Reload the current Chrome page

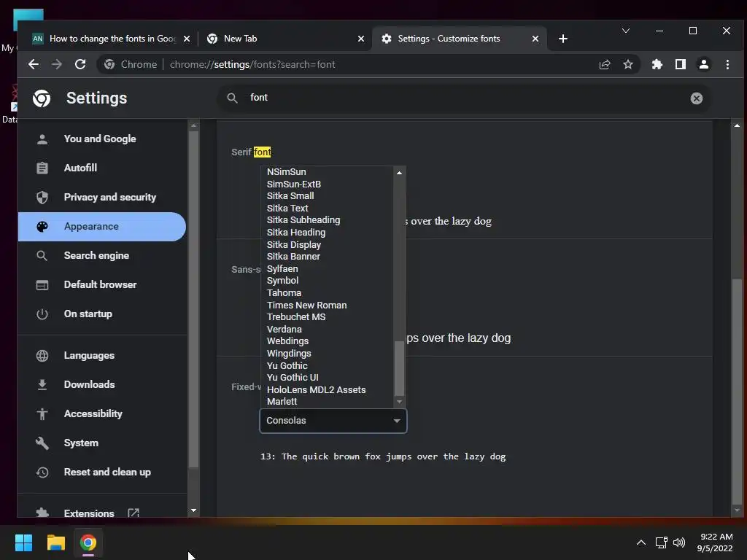(80, 64)
